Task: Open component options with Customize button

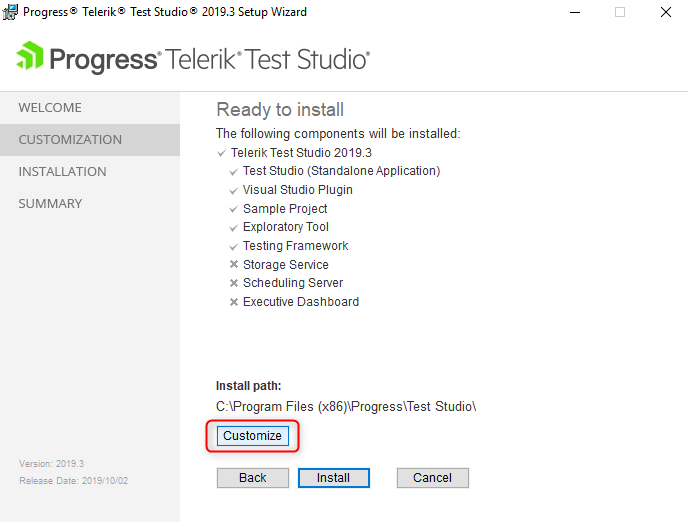Action: 253,436
